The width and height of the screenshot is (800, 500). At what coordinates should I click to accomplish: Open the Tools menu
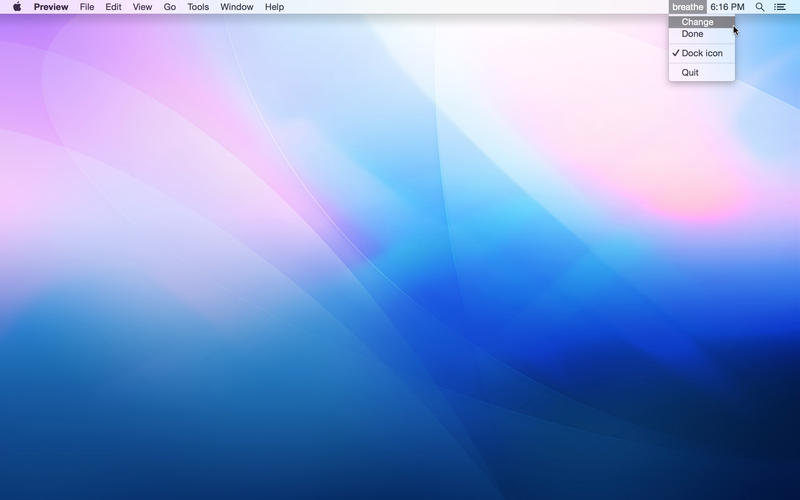(x=198, y=7)
